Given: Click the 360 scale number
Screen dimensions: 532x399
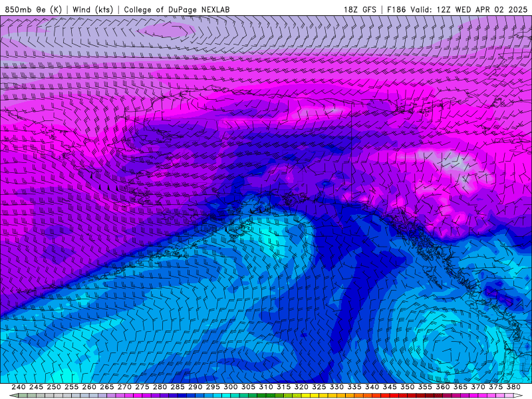Looking at the screenshot, I should (443, 387).
